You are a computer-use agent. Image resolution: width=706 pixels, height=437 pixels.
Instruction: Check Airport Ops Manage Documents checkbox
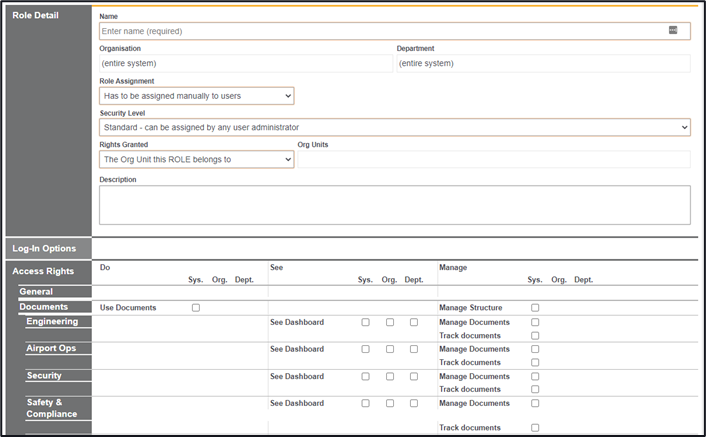535,349
